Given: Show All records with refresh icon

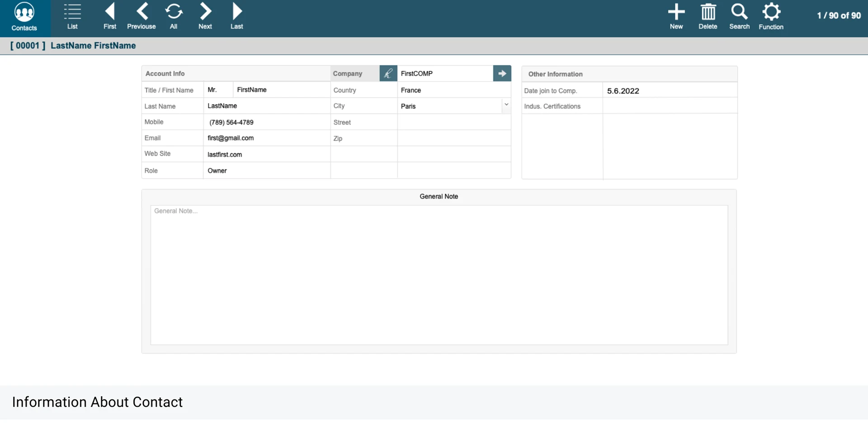Looking at the screenshot, I should [x=174, y=17].
